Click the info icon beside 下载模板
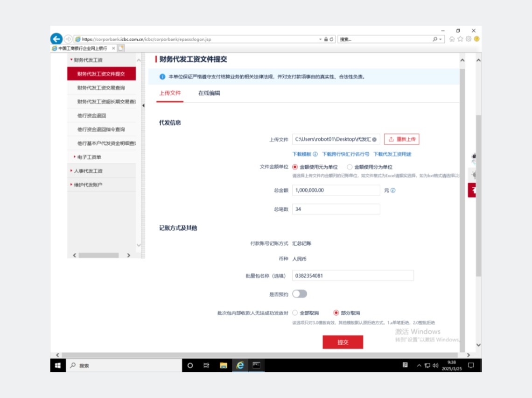Screen dimensions: 532x398 pyautogui.click(x=315, y=154)
